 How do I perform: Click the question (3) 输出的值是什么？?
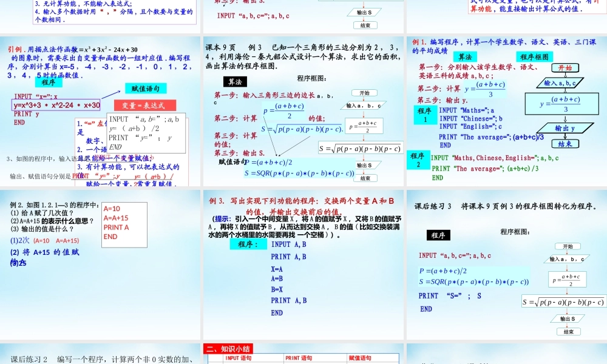[x=42, y=229]
